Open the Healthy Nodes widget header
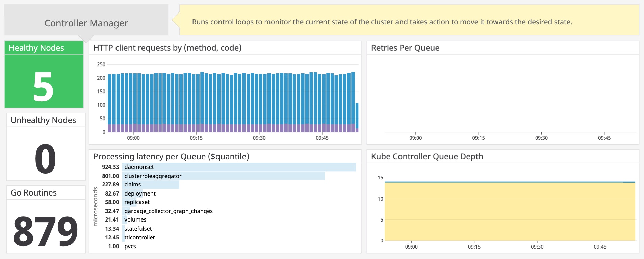The height and width of the screenshot is (259, 644). pos(36,48)
